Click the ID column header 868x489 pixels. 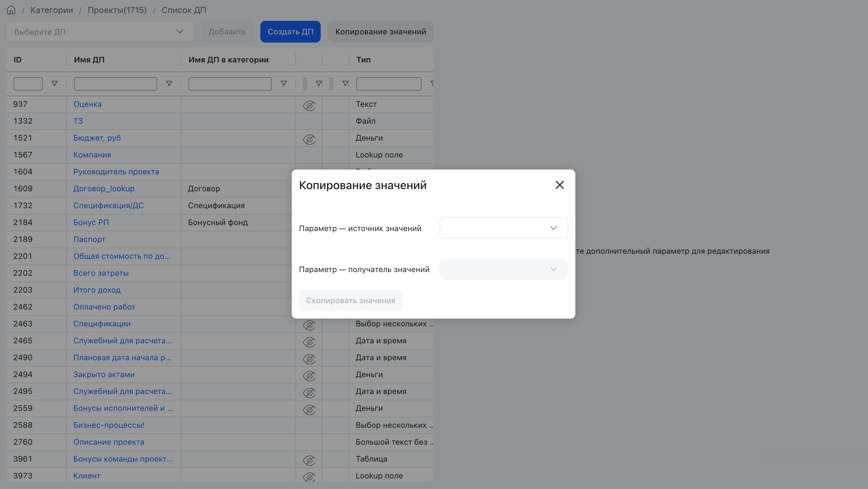(x=17, y=60)
